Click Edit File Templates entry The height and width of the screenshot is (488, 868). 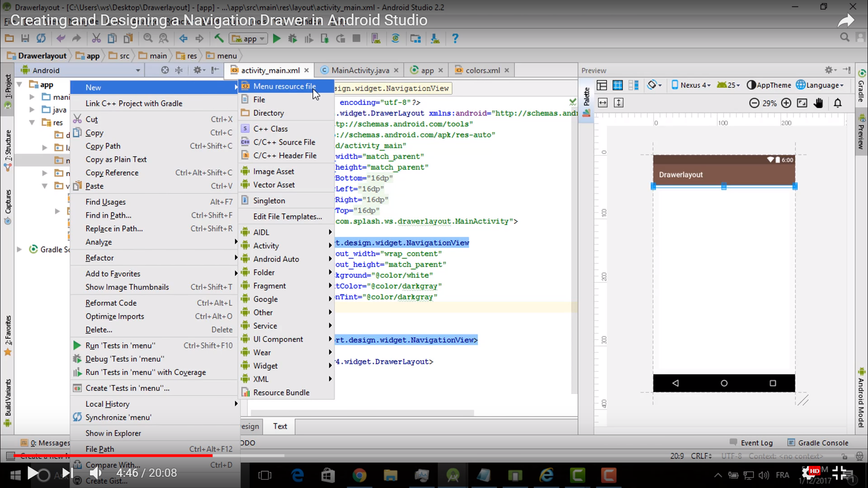coord(286,216)
